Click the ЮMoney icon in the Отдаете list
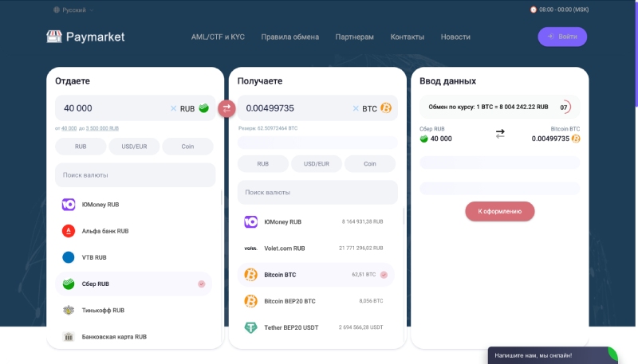 click(69, 205)
